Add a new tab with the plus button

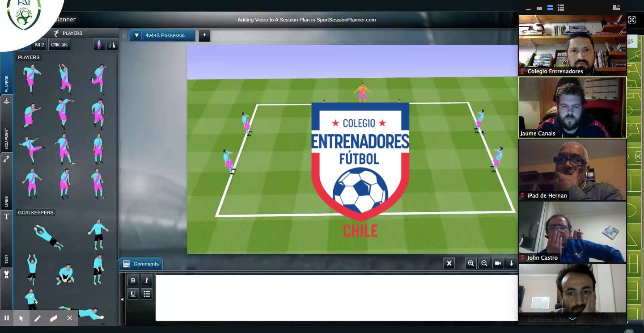coord(204,35)
